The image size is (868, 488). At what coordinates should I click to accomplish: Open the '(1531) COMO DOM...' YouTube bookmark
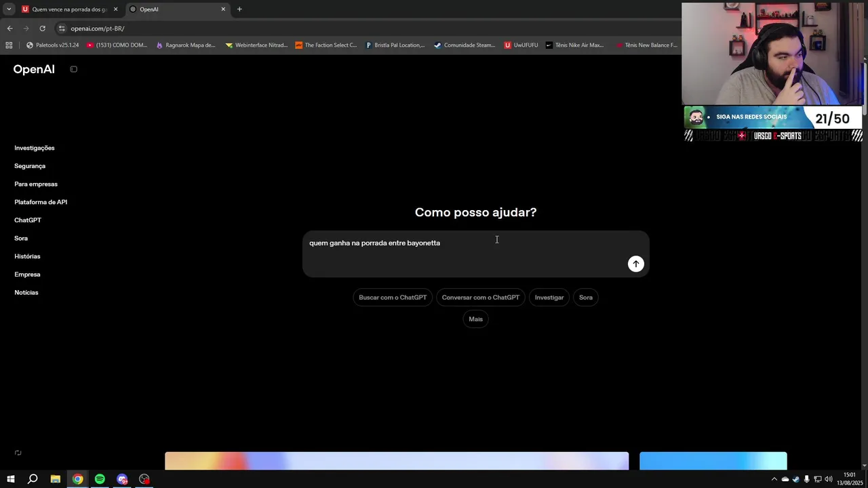(117, 45)
